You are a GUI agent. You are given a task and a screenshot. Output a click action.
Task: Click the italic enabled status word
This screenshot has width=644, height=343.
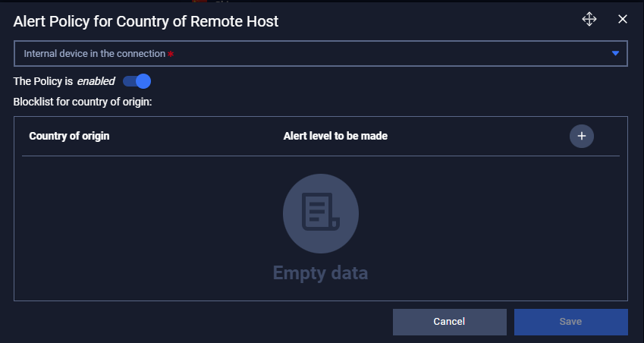pos(96,81)
